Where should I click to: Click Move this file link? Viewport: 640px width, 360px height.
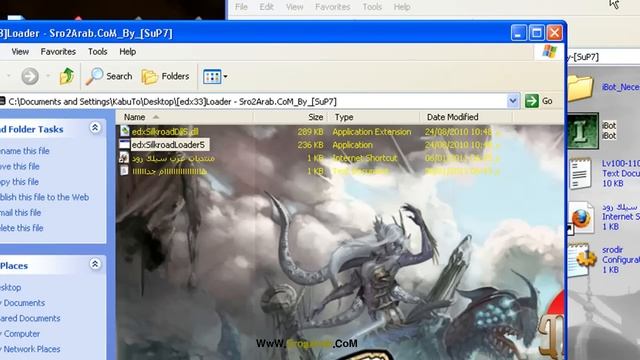click(20, 167)
